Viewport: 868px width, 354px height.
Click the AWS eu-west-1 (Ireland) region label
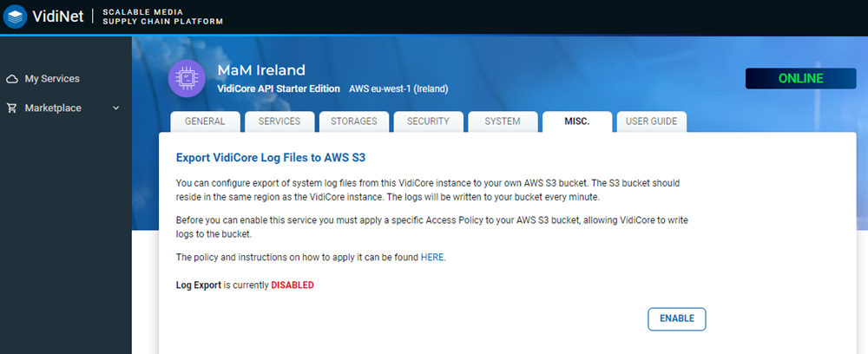(x=398, y=88)
